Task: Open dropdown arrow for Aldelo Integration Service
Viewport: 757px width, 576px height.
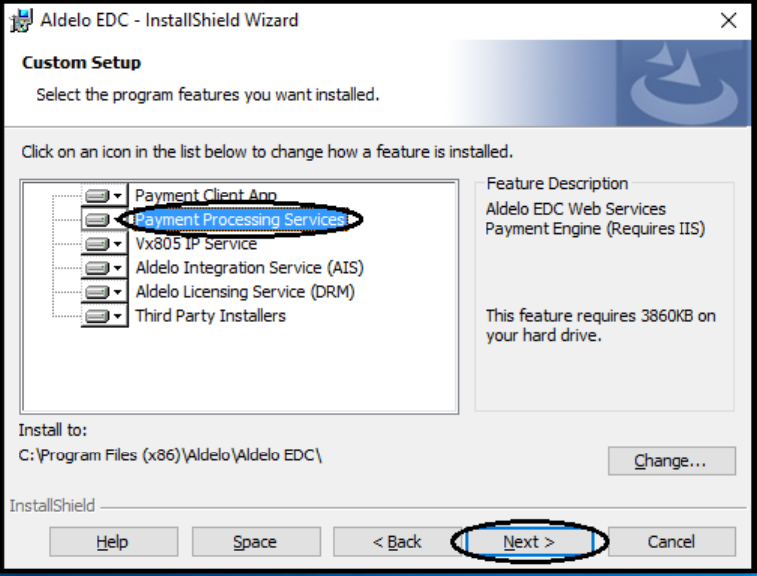Action: click(x=118, y=268)
